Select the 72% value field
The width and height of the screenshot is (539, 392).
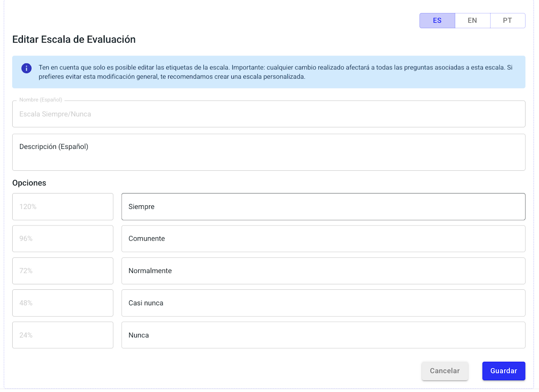tap(63, 271)
